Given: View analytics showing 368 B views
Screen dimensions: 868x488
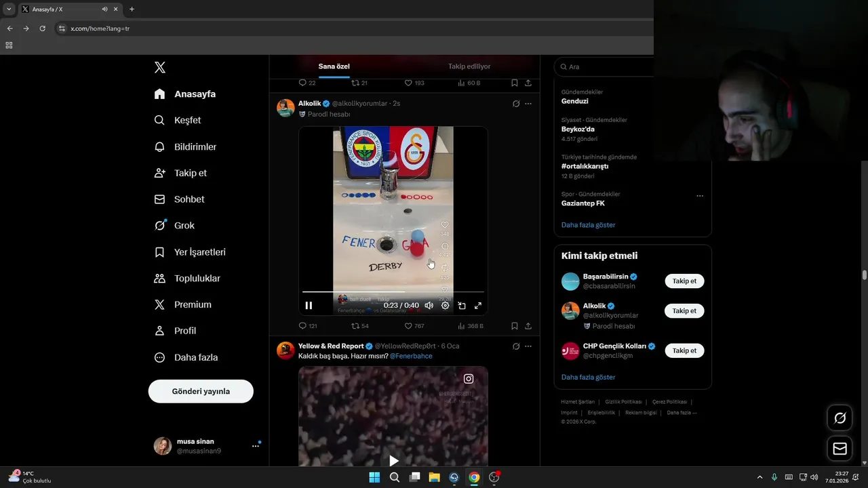Looking at the screenshot, I should tap(471, 326).
